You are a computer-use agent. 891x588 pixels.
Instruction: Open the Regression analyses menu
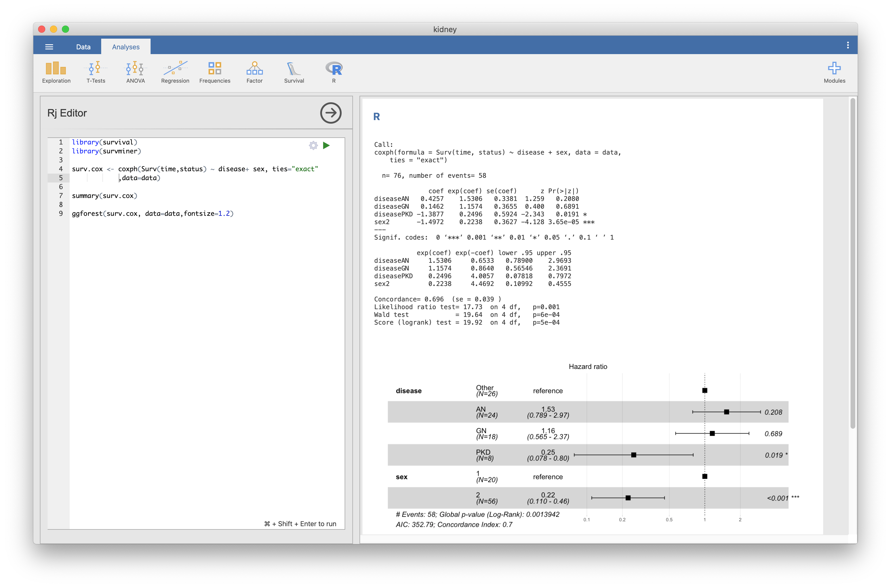pyautogui.click(x=175, y=72)
